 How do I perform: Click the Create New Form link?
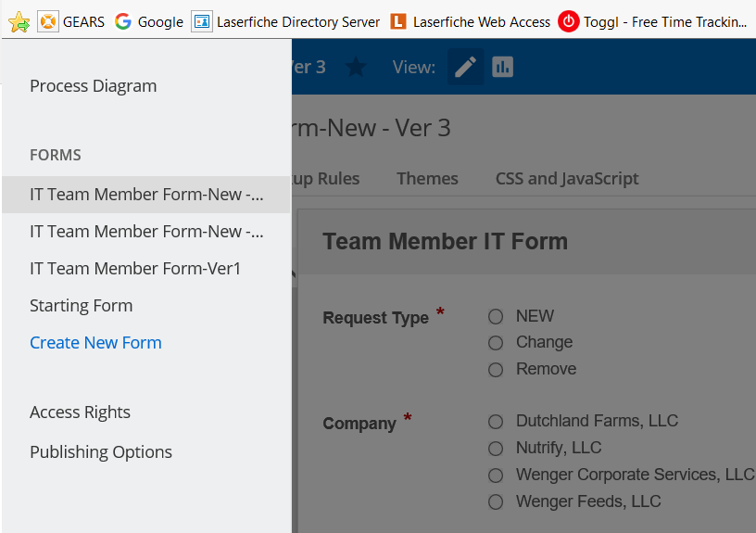(x=95, y=343)
